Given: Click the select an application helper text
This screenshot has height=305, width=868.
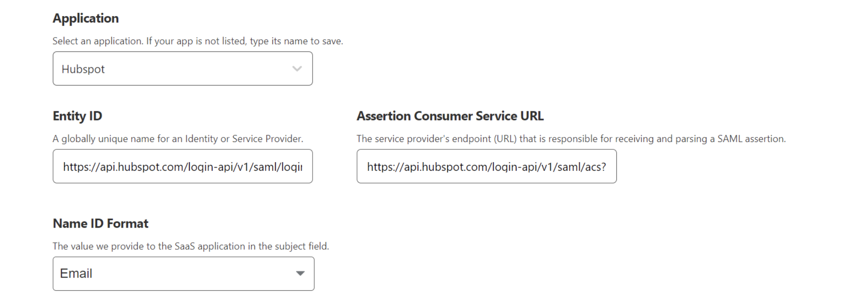Looking at the screenshot, I should pos(198,41).
